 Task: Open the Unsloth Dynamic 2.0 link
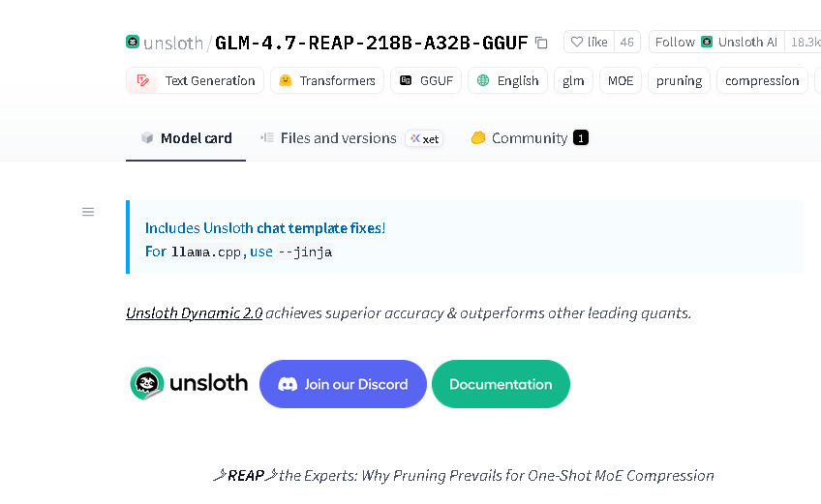coord(195,313)
